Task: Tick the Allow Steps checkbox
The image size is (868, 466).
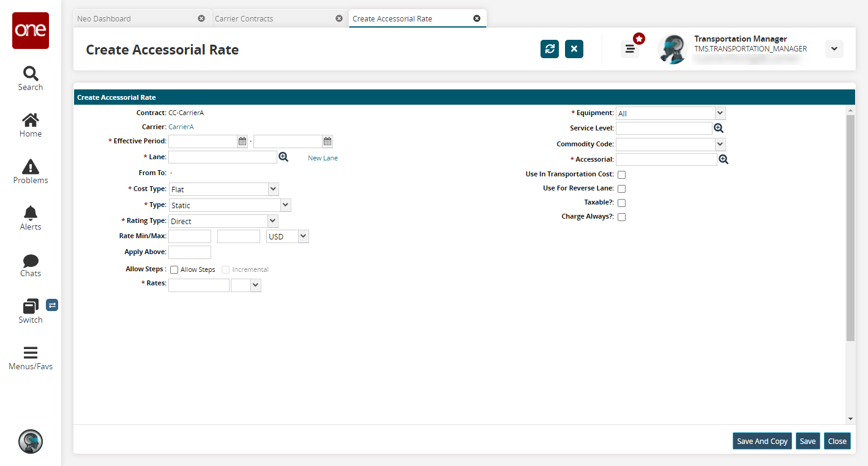Action: 174,269
